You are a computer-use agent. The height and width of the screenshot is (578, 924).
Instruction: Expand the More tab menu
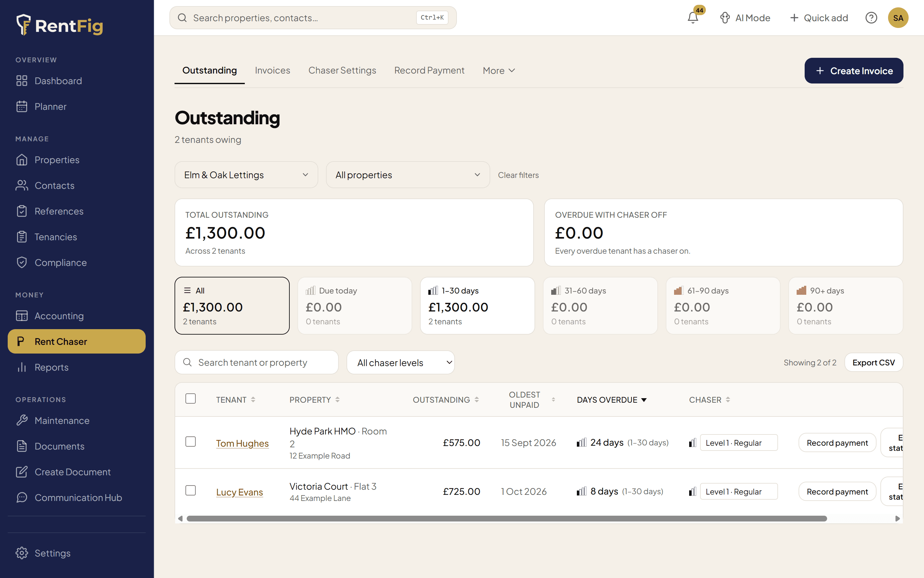499,70
